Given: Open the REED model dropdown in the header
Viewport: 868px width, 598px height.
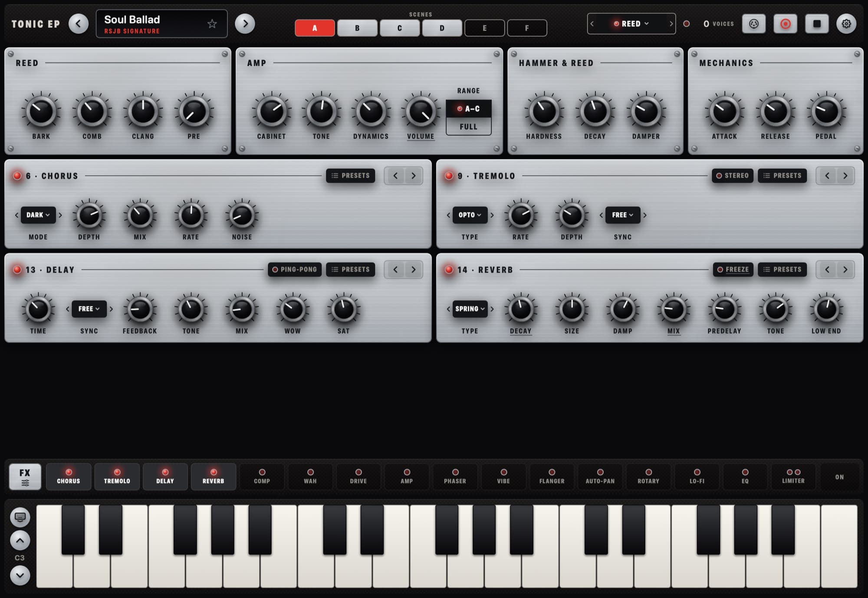Looking at the screenshot, I should click(631, 23).
